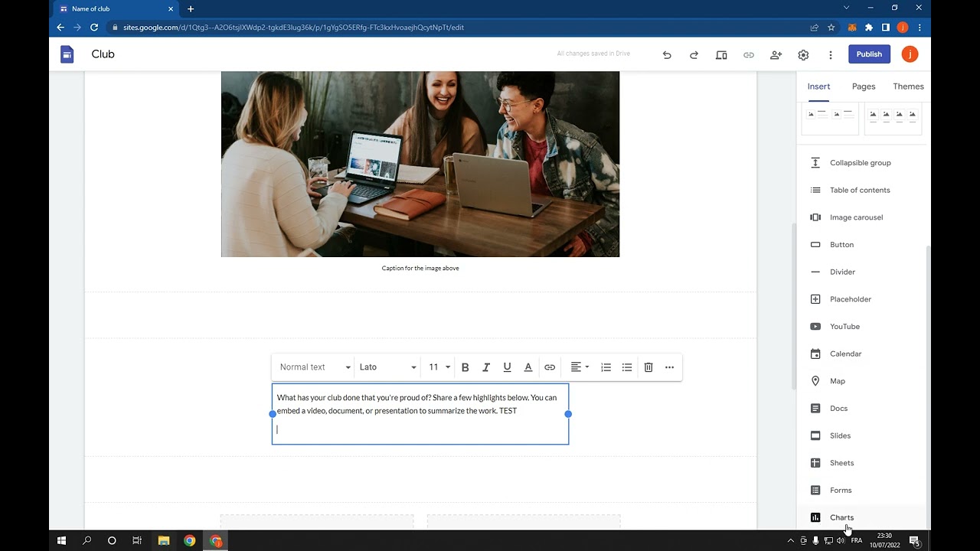The image size is (980, 551).
Task: Apply bulleted list formatting
Action: (627, 367)
